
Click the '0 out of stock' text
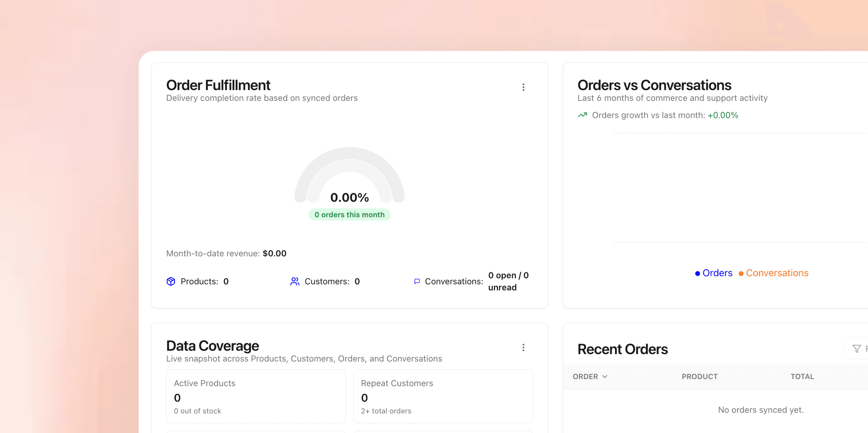(198, 411)
